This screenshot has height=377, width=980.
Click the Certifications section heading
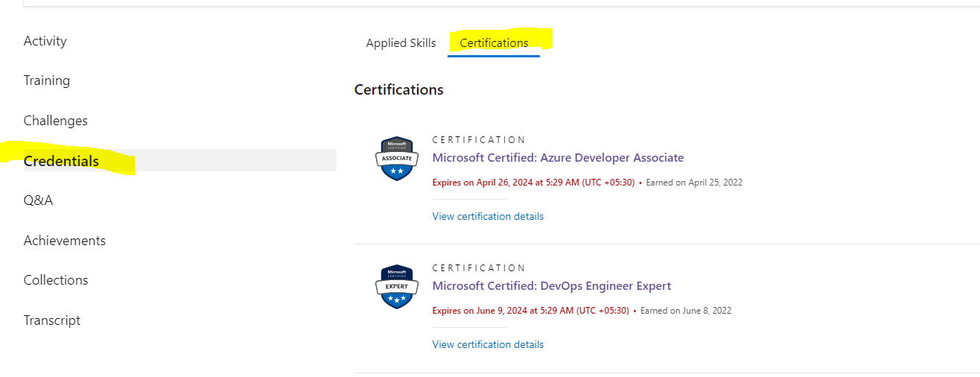(x=399, y=90)
